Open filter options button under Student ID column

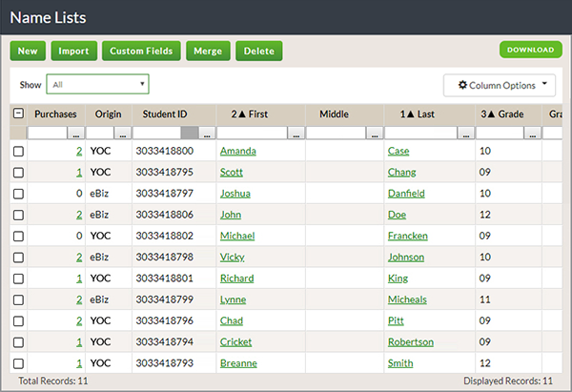pos(207,134)
